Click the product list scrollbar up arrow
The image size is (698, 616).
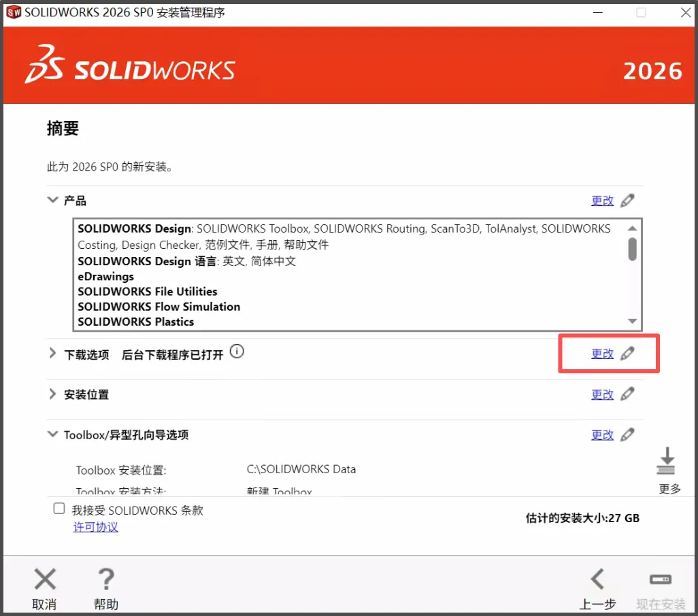click(632, 228)
